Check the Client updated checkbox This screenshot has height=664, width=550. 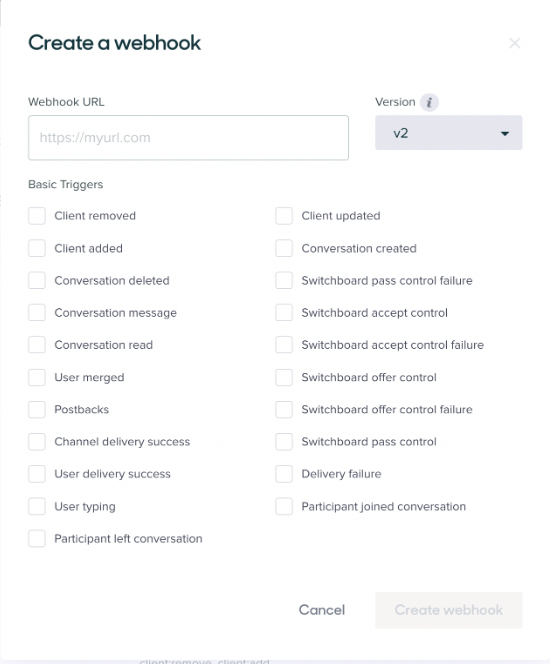(284, 216)
